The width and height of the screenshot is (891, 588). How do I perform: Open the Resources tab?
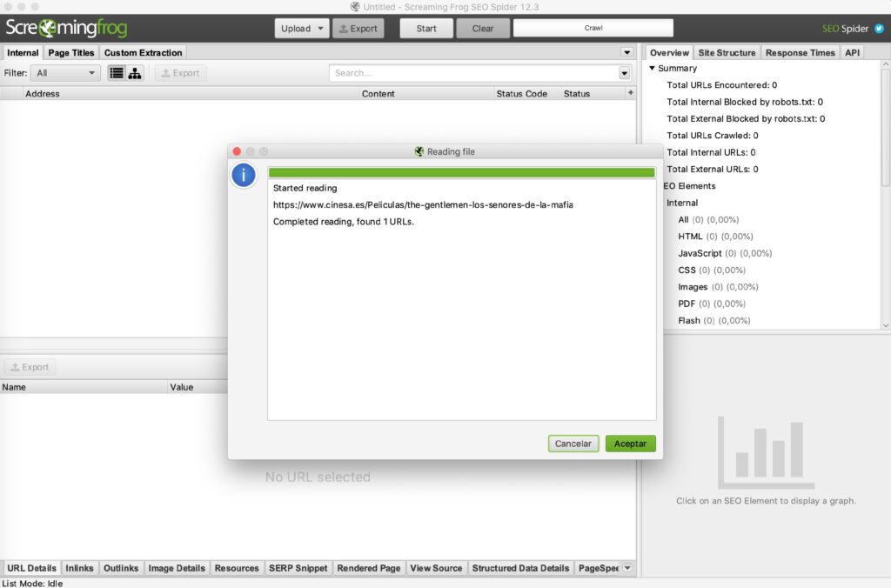coord(237,567)
